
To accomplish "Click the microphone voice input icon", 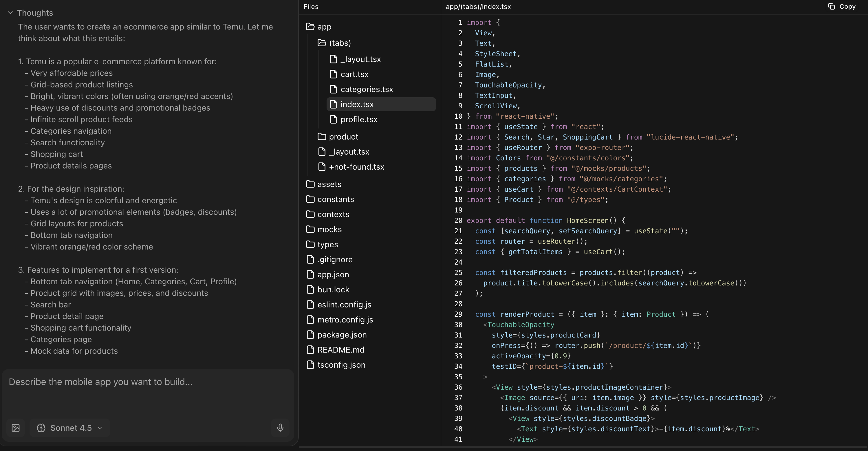I will tap(280, 428).
